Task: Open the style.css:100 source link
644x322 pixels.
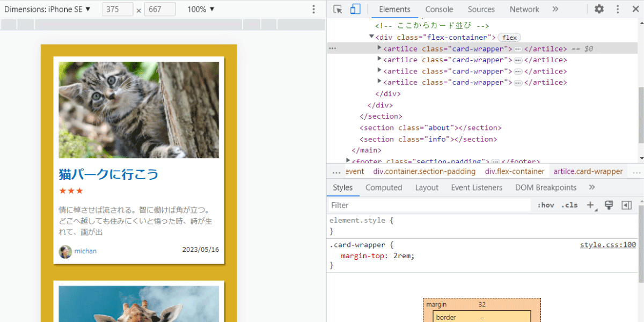Action: coord(608,245)
